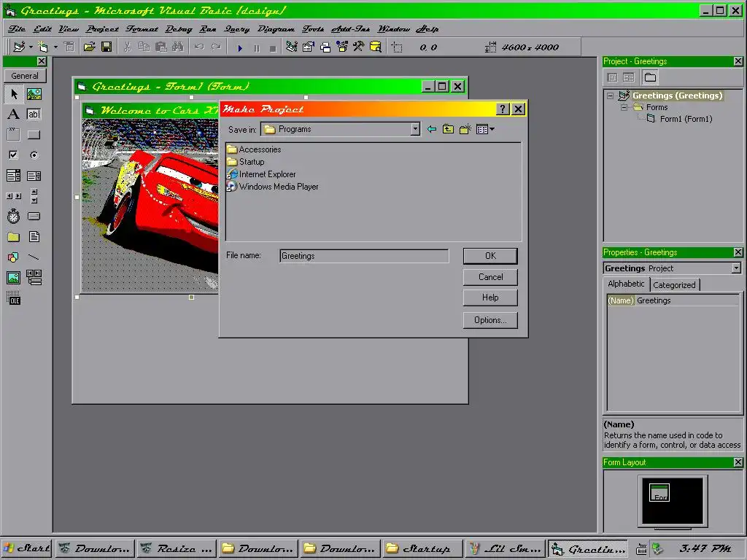Click OK in Make Project dialog
Screen dimensions: 747x560
490,256
